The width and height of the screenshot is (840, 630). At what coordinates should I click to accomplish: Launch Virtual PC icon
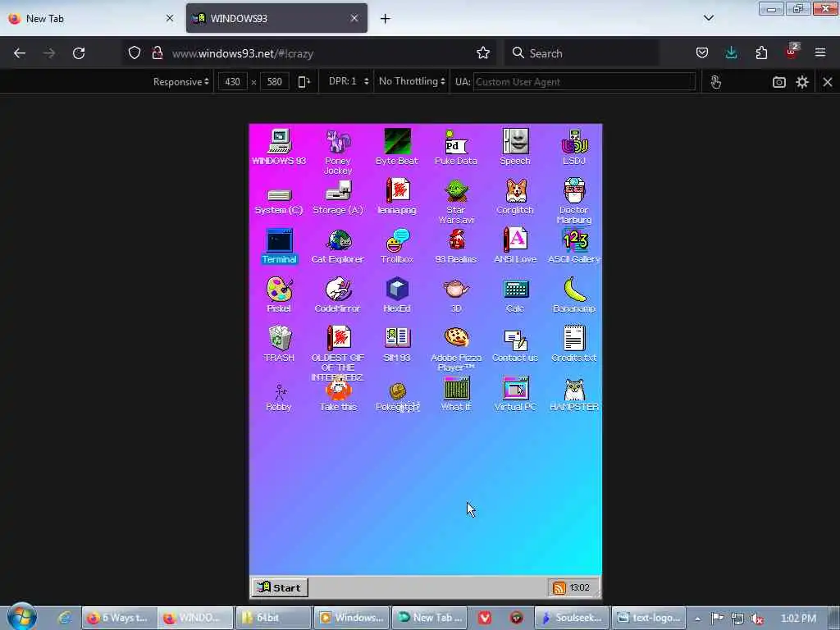coord(515,388)
